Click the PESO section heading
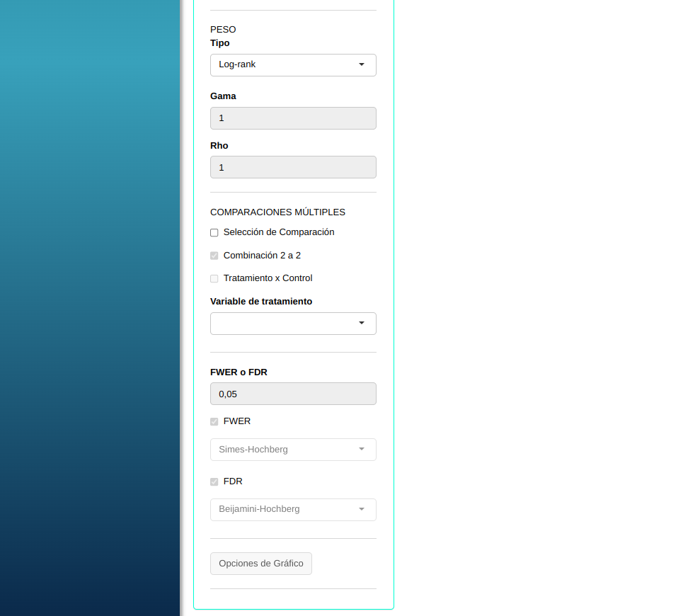683x616 pixels. (223, 30)
